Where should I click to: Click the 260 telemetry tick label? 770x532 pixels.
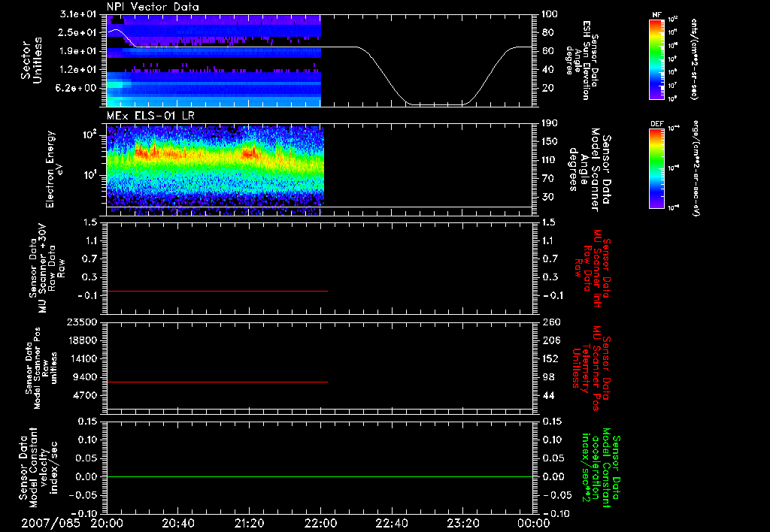click(550, 322)
